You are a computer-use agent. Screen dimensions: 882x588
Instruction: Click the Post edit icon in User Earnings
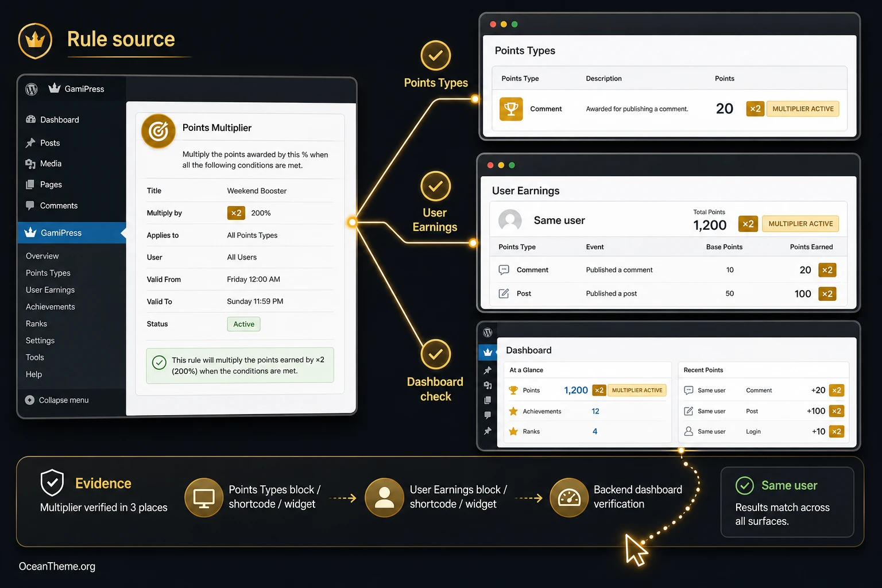coord(504,293)
